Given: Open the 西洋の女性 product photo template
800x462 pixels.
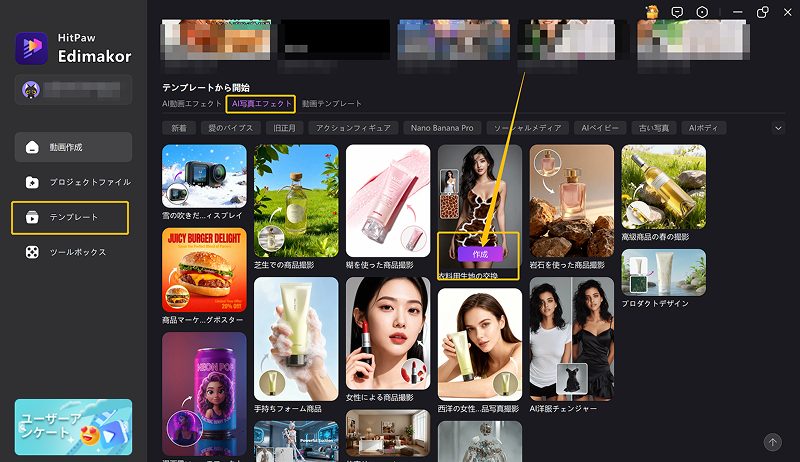Looking at the screenshot, I should [x=480, y=344].
